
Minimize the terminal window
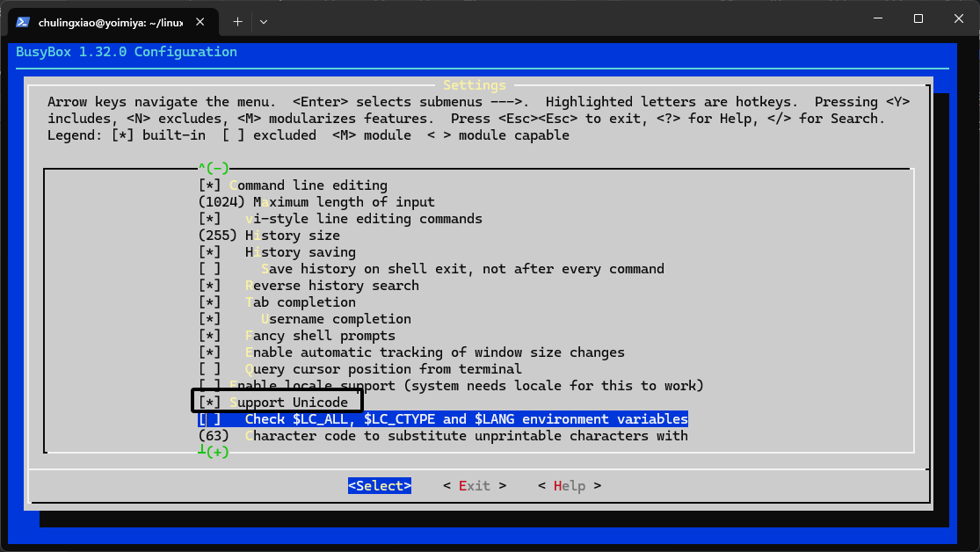[x=878, y=18]
